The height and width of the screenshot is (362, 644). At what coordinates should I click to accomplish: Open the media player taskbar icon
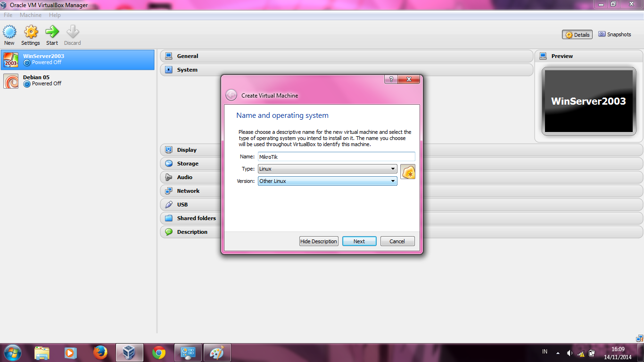coord(71,353)
